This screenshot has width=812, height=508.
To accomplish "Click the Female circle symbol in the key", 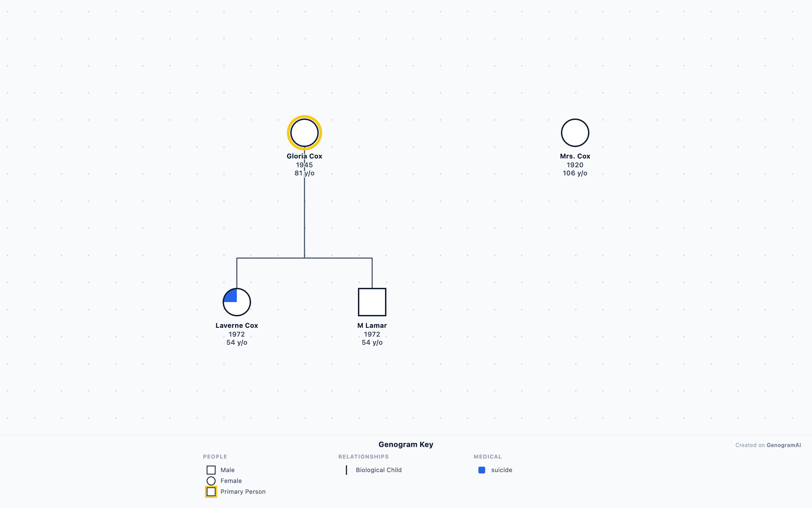I will tap(211, 481).
